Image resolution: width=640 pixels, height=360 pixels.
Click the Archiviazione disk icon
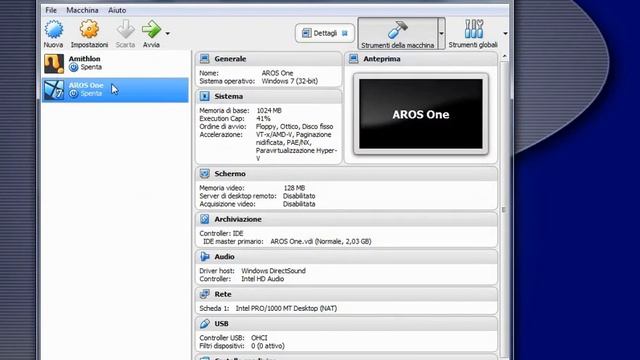204,219
